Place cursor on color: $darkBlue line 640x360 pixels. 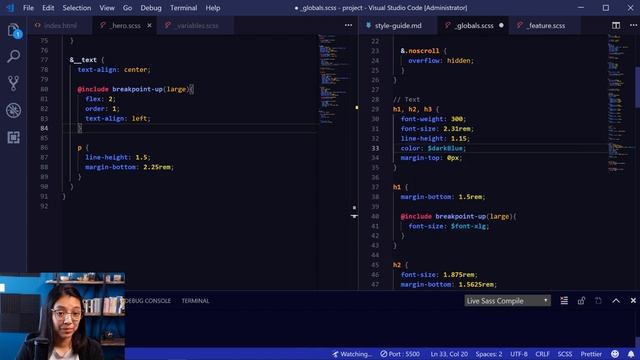point(433,148)
